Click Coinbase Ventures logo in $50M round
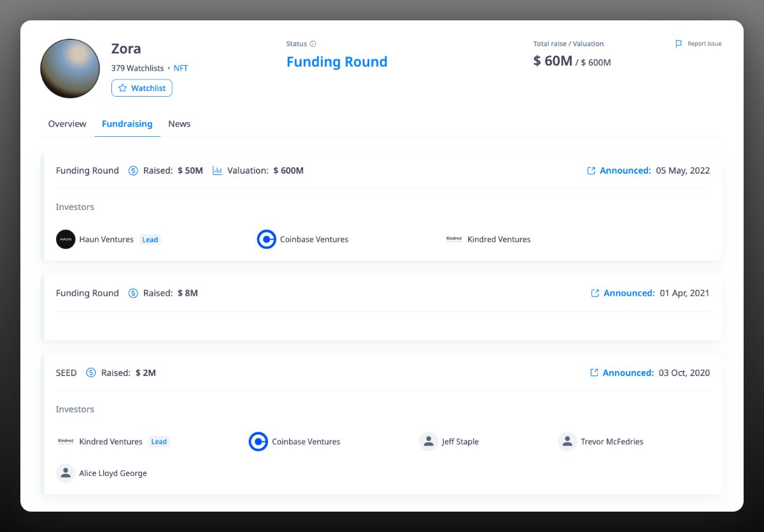The height and width of the screenshot is (532, 764). click(x=266, y=239)
